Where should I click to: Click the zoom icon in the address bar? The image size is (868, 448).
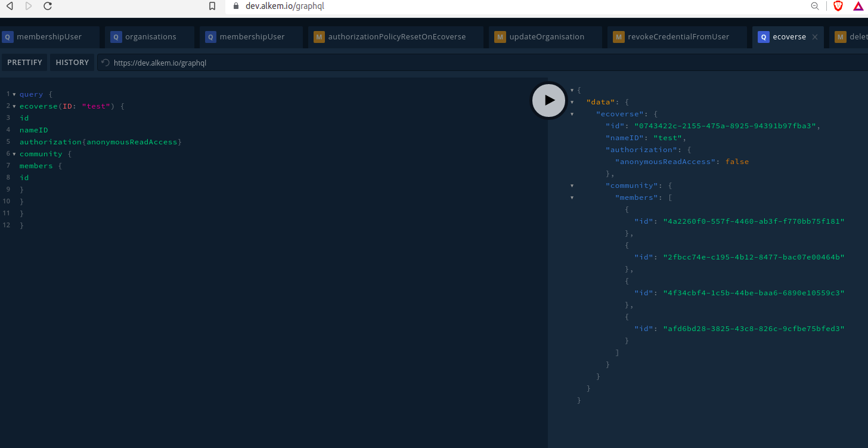click(815, 7)
